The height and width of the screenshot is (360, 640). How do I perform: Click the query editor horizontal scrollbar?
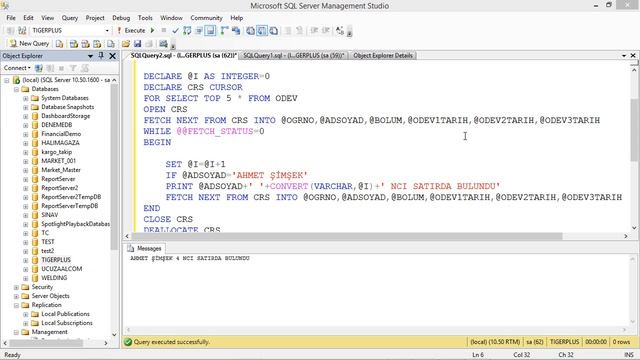[347, 236]
